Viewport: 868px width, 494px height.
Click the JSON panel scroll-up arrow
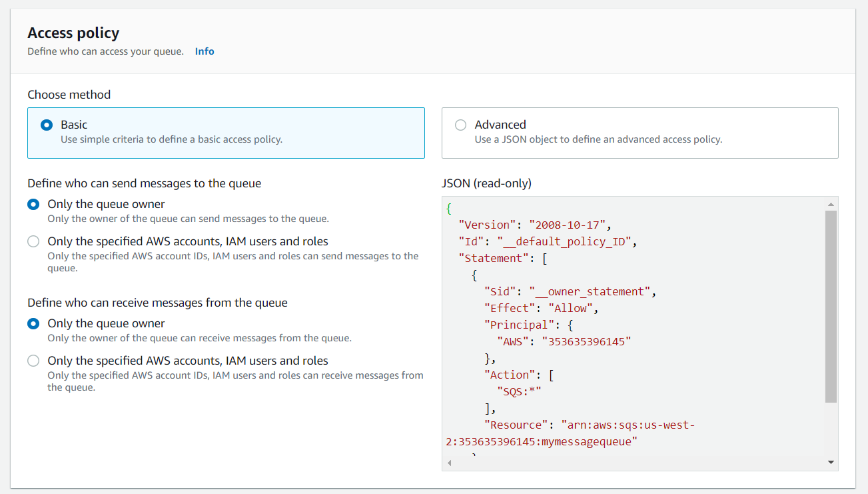click(831, 204)
